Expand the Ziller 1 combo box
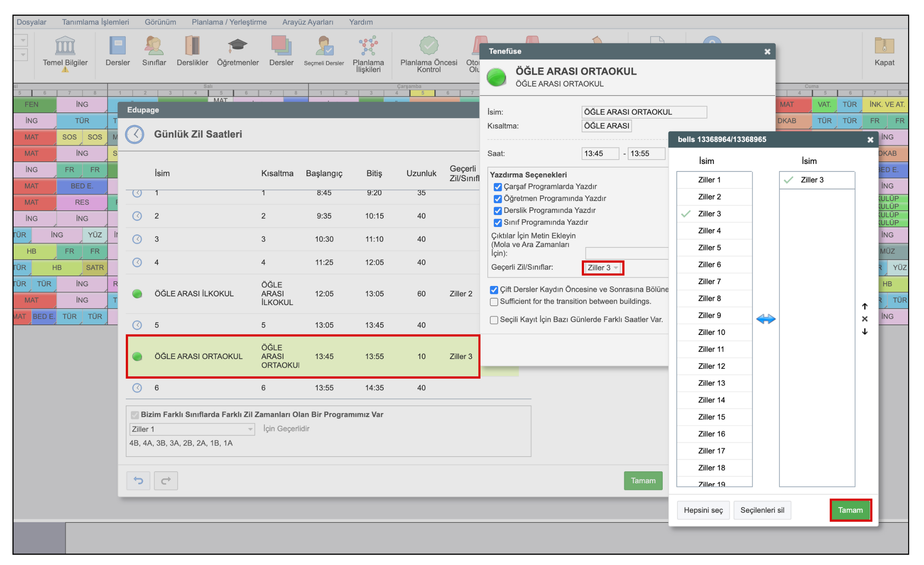Image resolution: width=924 pixels, height=565 pixels. [x=192, y=429]
